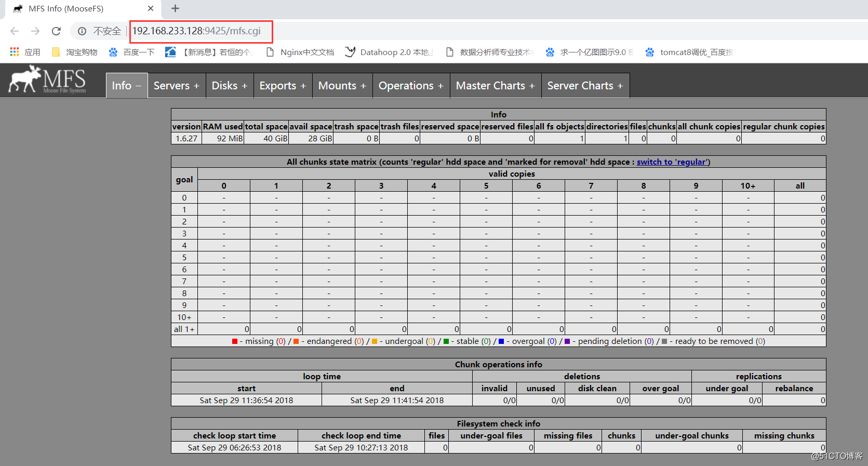
Task: Expand the Server Charts section
Action: pyautogui.click(x=585, y=85)
